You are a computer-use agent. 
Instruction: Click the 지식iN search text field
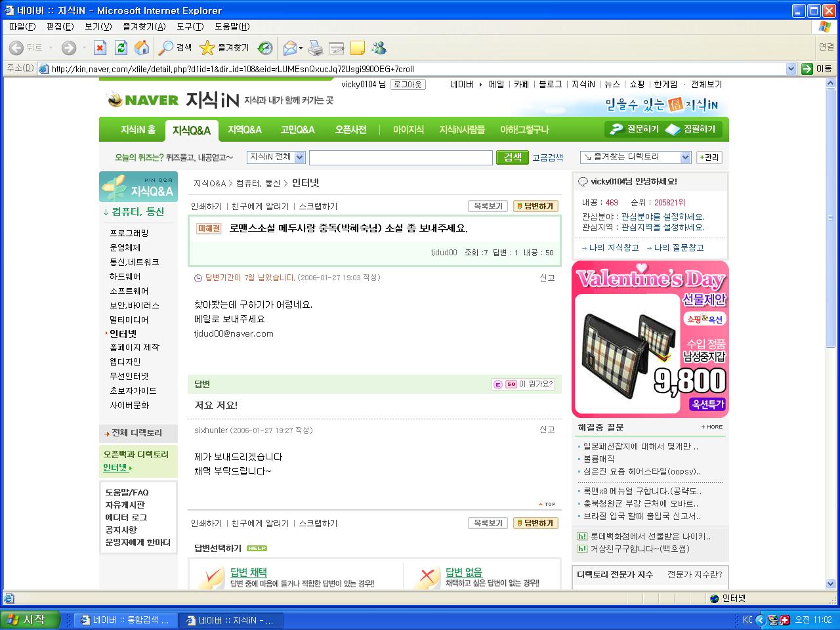(x=401, y=157)
